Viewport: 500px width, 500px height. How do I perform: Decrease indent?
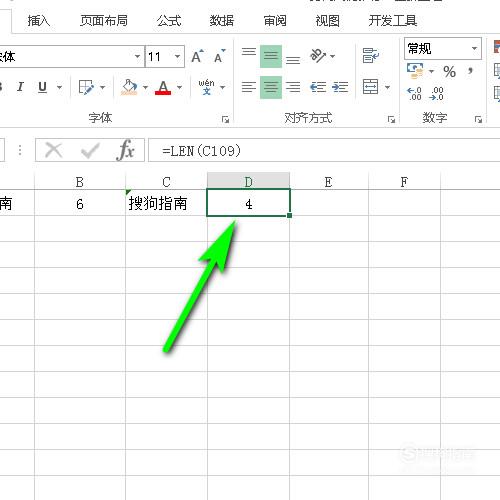318,87
